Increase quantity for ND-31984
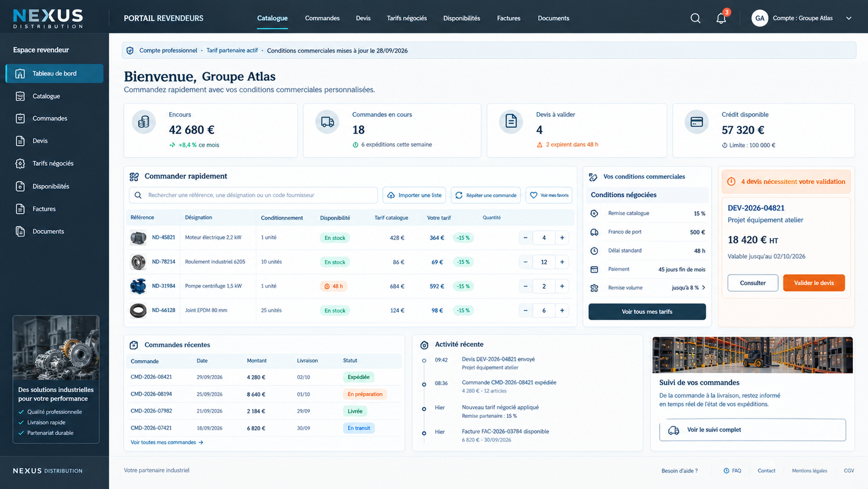The image size is (868, 489). click(x=562, y=286)
